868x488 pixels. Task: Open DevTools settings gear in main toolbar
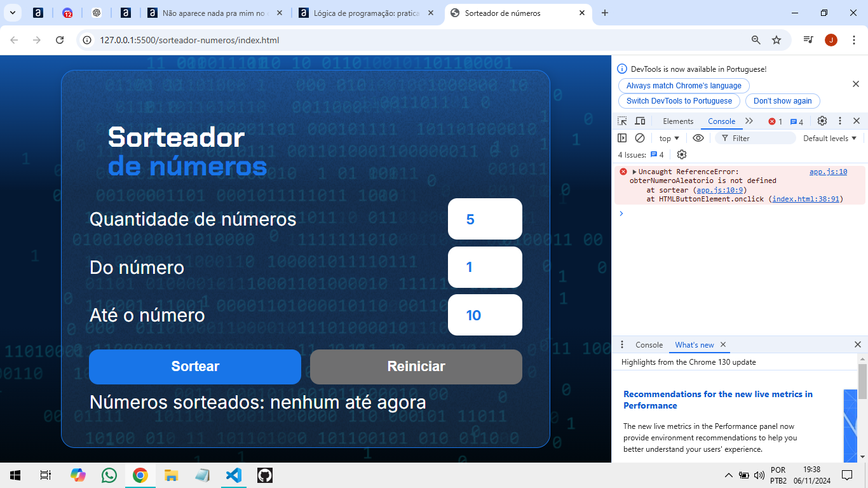pos(822,121)
